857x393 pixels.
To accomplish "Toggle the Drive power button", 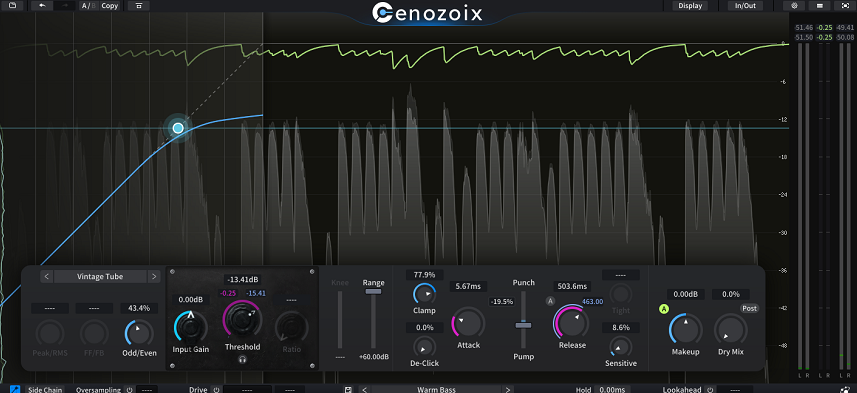I will pyautogui.click(x=216, y=390).
